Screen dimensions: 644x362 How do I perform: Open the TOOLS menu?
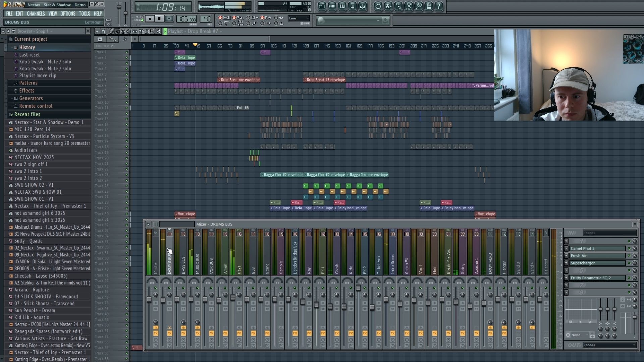point(85,13)
